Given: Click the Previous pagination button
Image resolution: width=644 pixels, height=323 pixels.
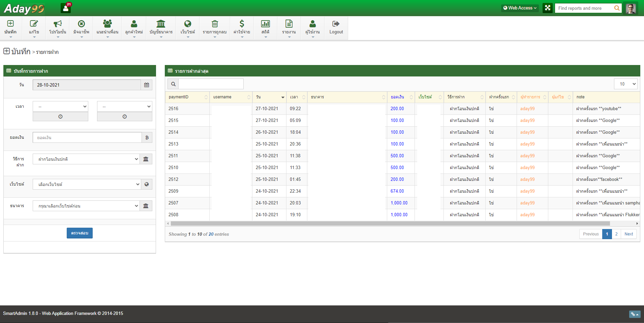Looking at the screenshot, I should (591, 234).
